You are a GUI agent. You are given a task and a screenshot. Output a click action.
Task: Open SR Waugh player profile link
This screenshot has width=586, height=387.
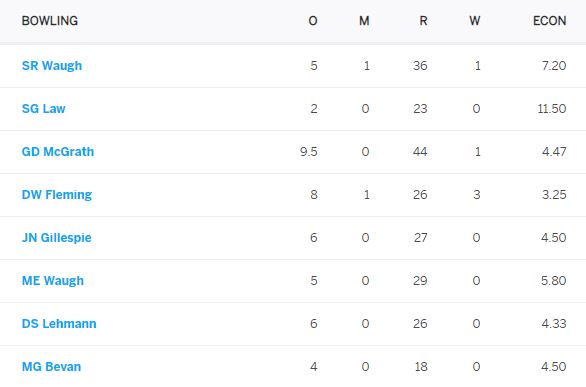tap(52, 66)
